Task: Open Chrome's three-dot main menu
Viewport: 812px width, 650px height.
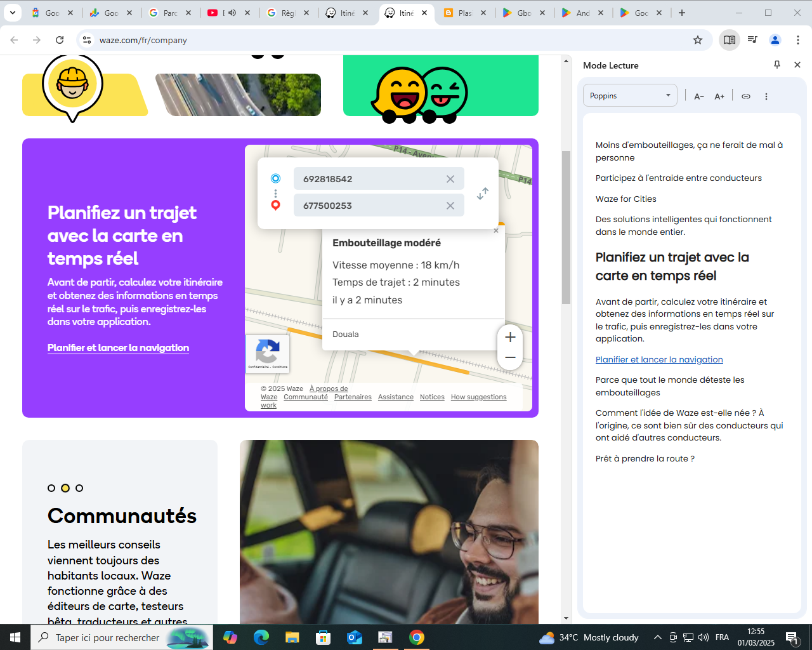Action: click(798, 40)
